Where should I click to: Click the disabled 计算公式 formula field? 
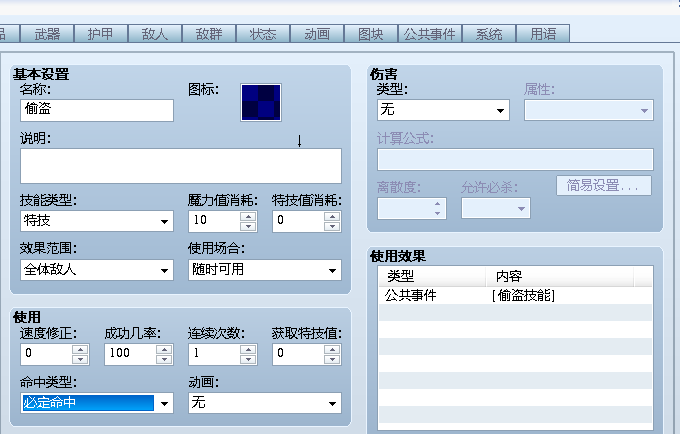pyautogui.click(x=515, y=160)
